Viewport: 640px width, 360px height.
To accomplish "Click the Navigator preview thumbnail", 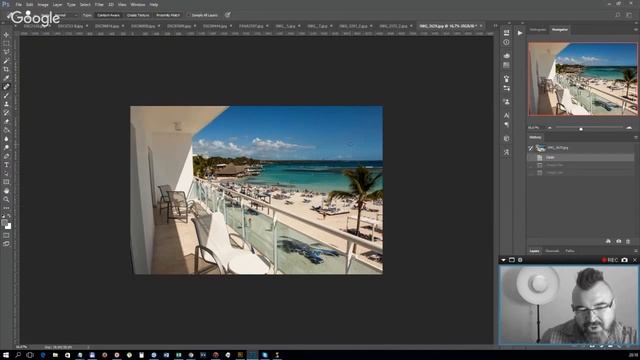I will click(x=582, y=79).
